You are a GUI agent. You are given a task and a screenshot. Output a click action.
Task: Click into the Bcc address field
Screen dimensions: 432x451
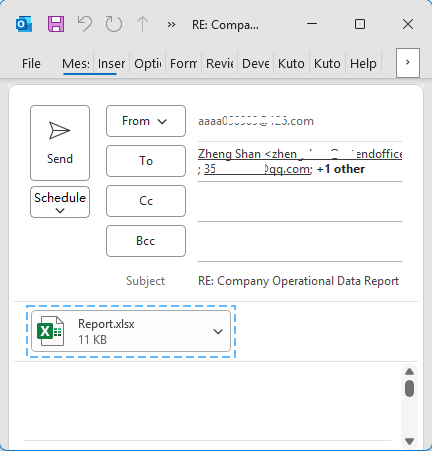pyautogui.click(x=300, y=242)
